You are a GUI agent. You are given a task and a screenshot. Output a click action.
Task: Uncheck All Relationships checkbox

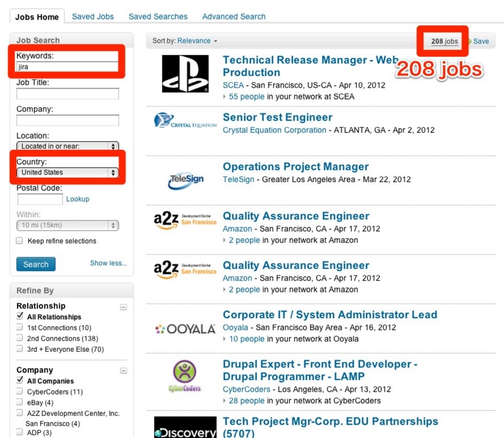[x=20, y=316]
